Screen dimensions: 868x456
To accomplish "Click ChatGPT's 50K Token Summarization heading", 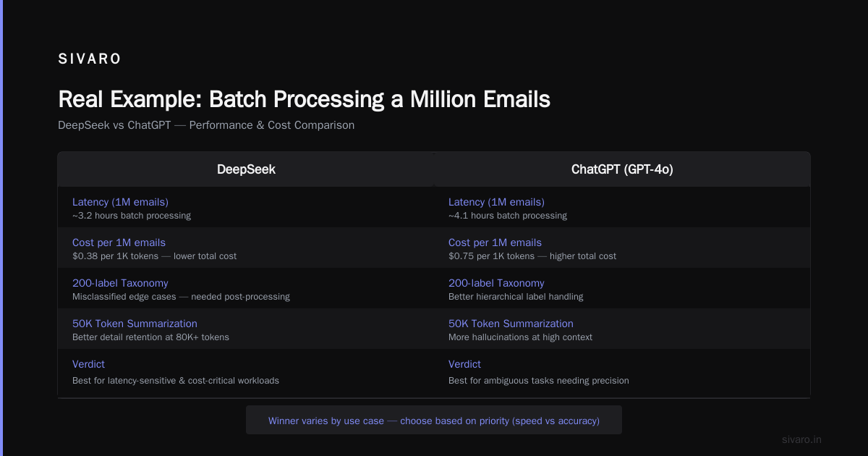I will (x=511, y=324).
